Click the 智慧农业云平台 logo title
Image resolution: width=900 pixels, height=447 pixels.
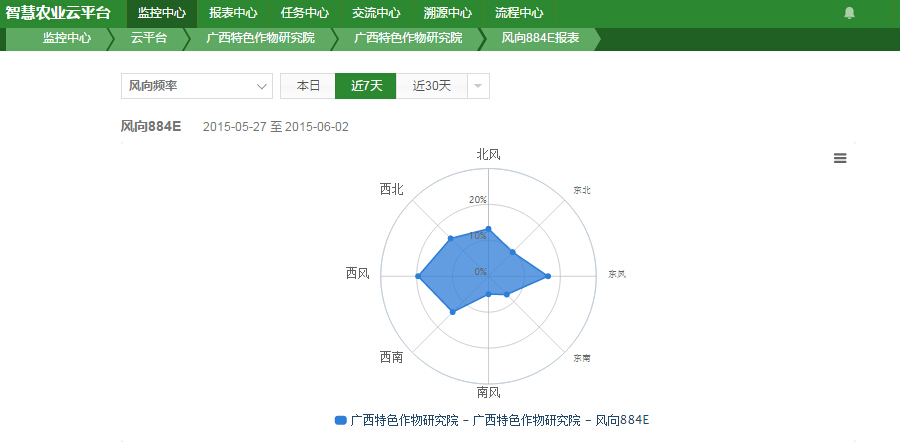point(58,13)
